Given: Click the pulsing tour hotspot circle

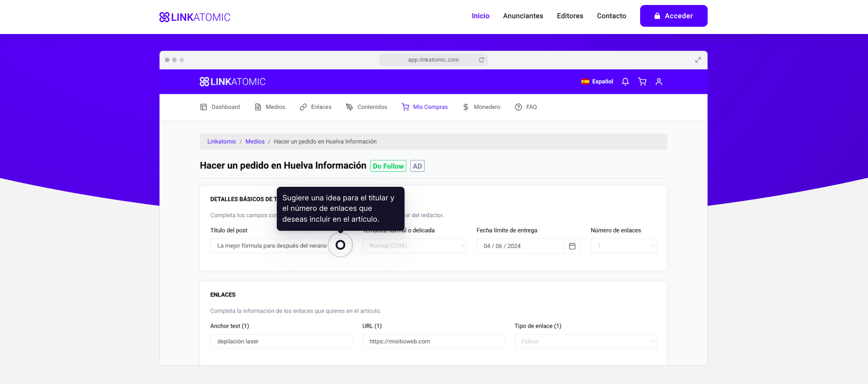Looking at the screenshot, I should tap(340, 245).
